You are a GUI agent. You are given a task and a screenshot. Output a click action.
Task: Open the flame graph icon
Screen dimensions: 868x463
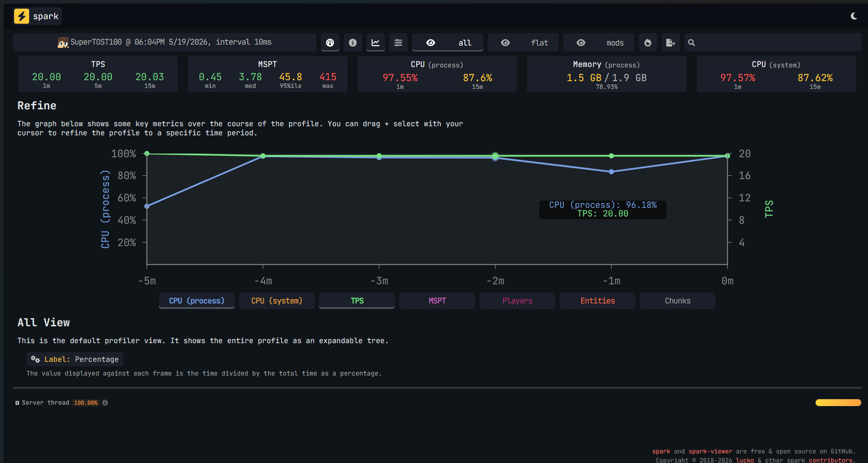click(x=648, y=42)
